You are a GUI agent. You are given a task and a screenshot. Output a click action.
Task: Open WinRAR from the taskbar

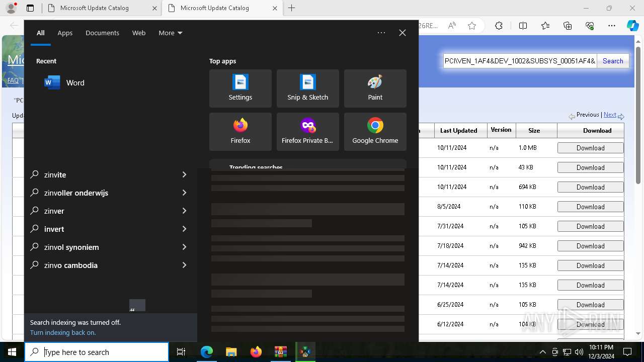pyautogui.click(x=280, y=352)
